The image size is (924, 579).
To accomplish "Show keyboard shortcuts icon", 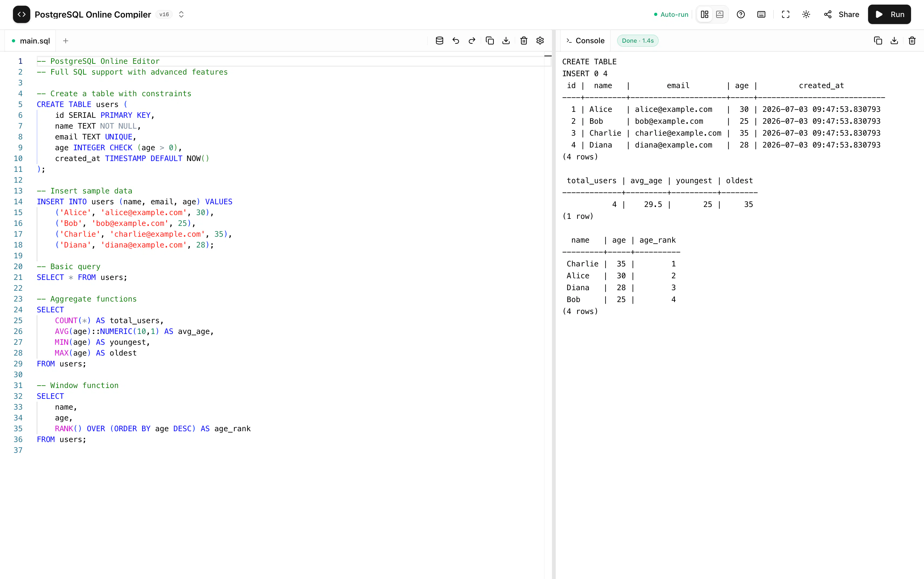I will 762,15.
